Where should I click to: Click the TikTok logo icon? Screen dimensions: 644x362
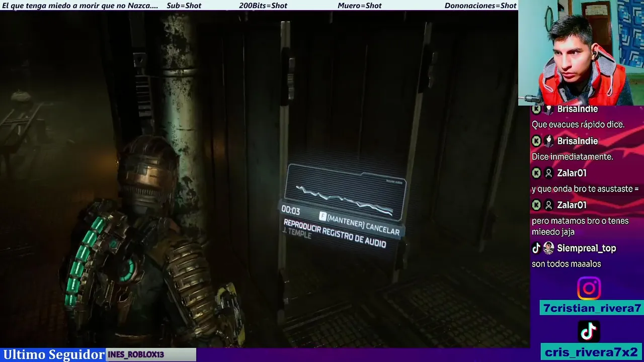[x=589, y=331]
